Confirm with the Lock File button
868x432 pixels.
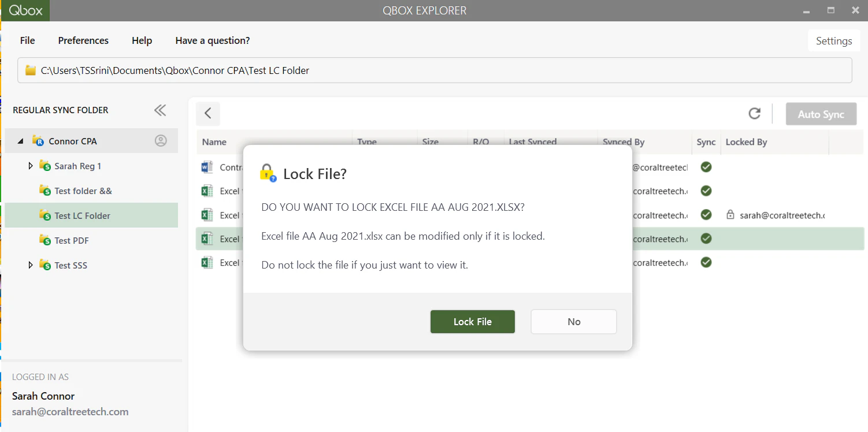pos(472,322)
